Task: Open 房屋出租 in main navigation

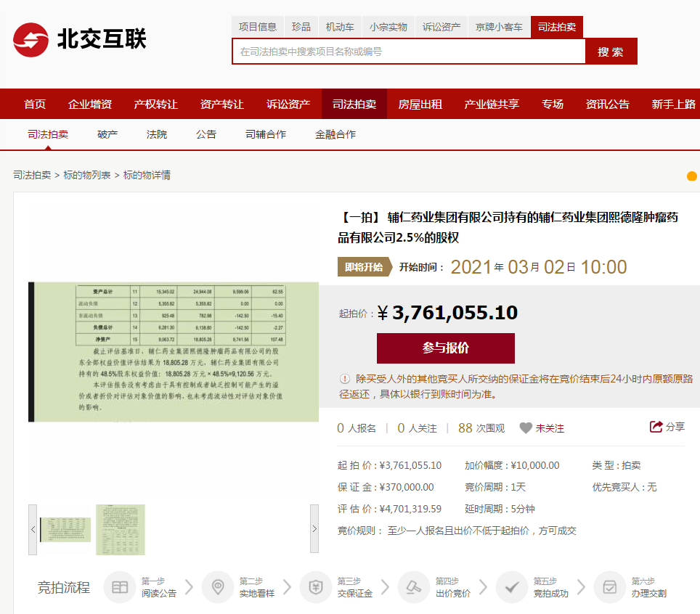Action: (420, 104)
